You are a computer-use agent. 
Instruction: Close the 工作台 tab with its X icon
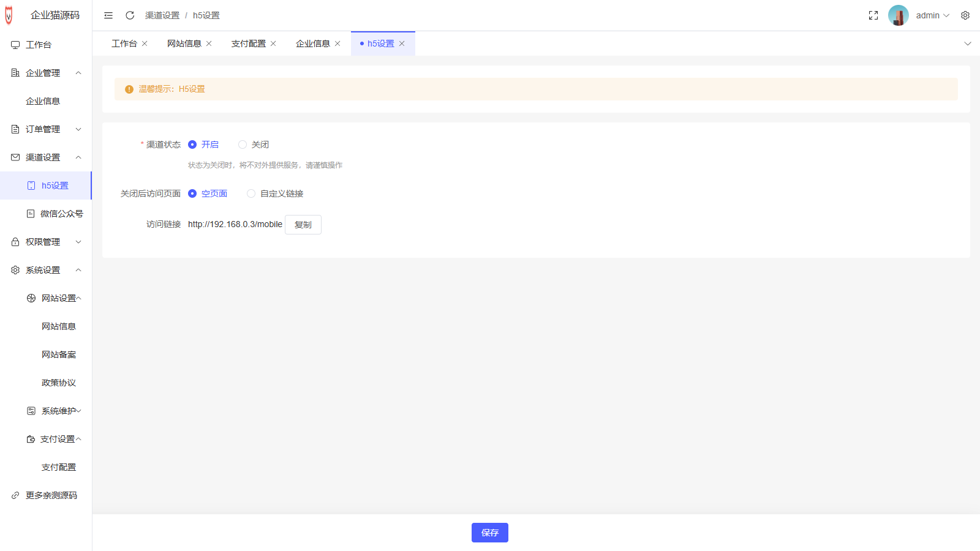point(145,43)
